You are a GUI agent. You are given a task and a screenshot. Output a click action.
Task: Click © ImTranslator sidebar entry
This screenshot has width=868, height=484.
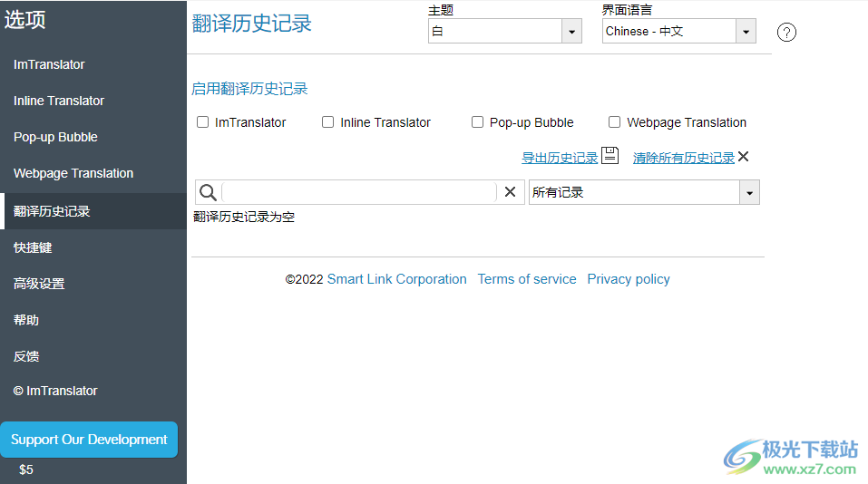(x=55, y=391)
